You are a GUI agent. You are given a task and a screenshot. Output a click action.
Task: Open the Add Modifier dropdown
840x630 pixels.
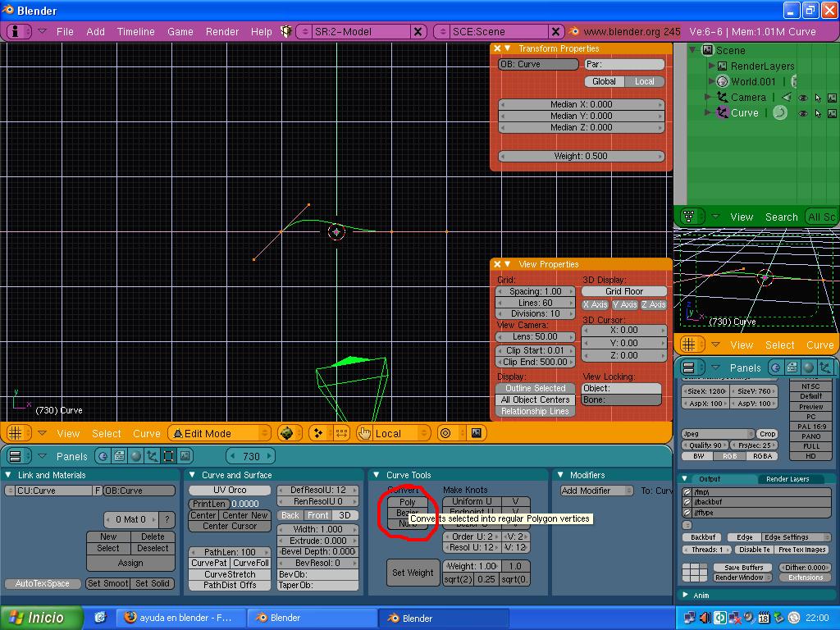tap(597, 491)
